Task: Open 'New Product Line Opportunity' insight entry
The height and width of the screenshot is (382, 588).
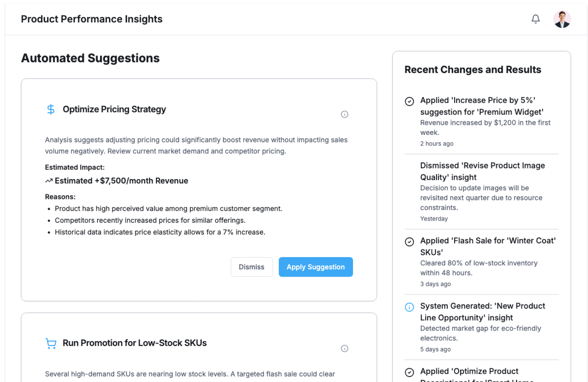Action: [482, 312]
